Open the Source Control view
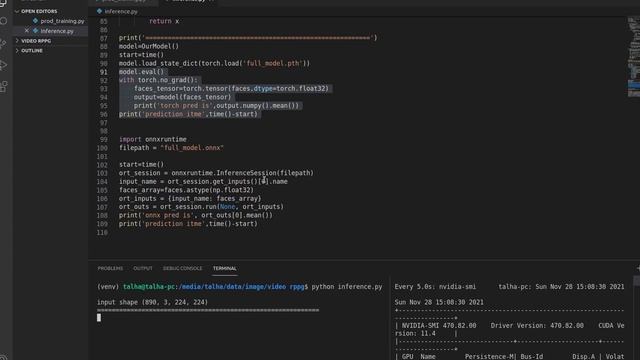 pyautogui.click(x=3, y=43)
